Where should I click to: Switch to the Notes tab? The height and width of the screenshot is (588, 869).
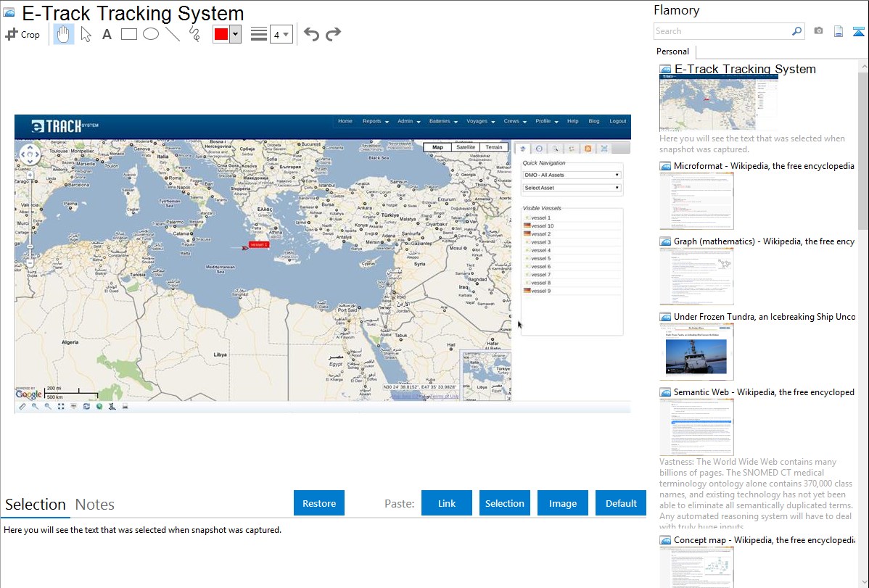click(x=94, y=505)
